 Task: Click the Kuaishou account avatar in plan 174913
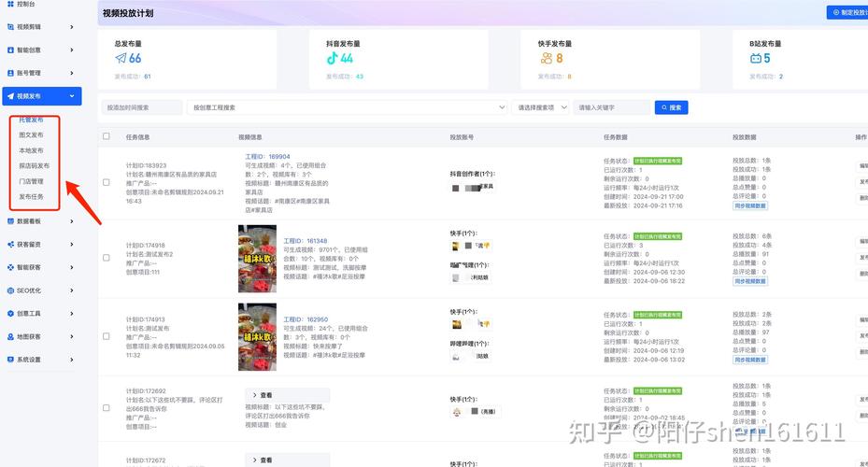pos(457,324)
